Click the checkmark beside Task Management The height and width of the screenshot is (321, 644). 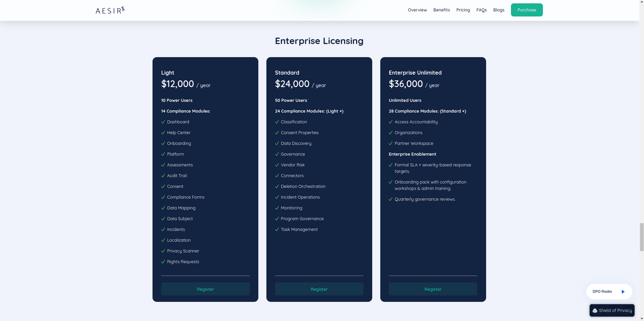(x=277, y=230)
